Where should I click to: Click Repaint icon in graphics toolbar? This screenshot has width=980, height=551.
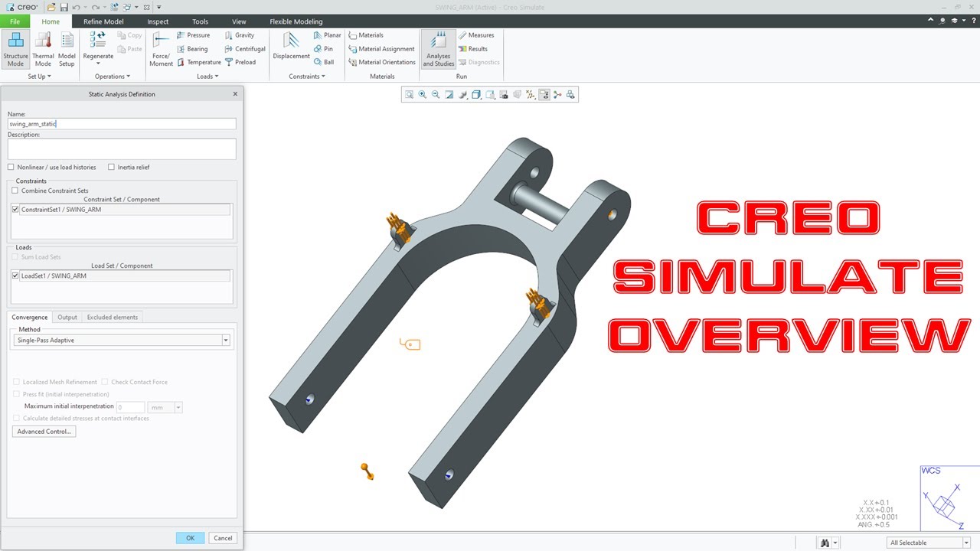pos(449,95)
